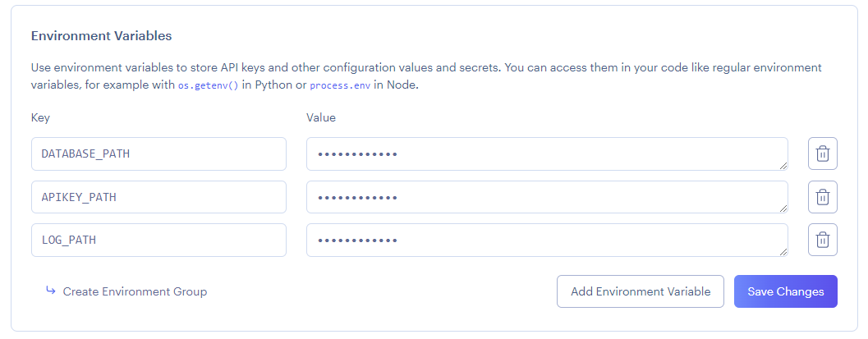Select the LOG_PATH key input
The image size is (868, 339).
[x=158, y=240]
